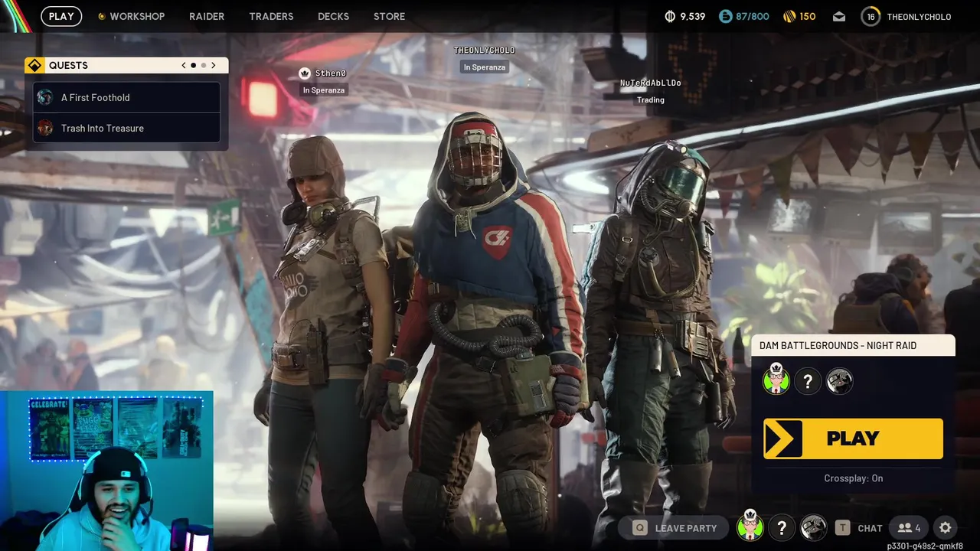
Task: Select the second quests page dot
Action: (204, 65)
